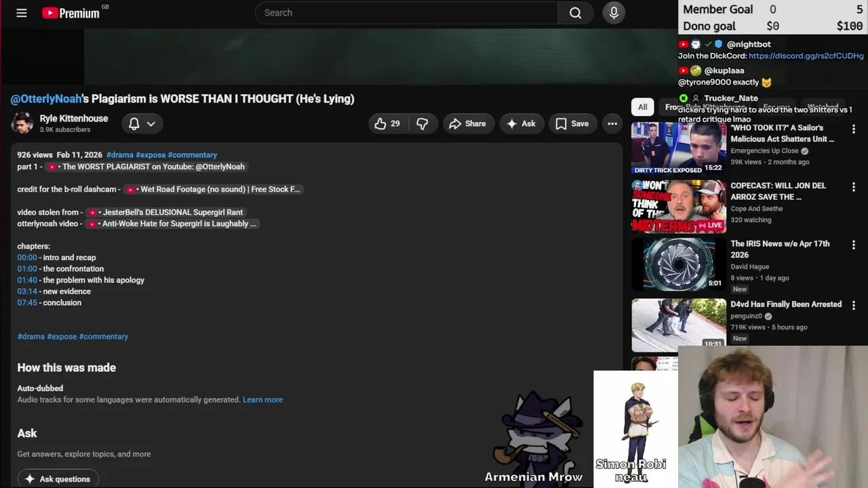The image size is (868, 488).
Task: Click lower #drama hashtag
Action: (31, 337)
